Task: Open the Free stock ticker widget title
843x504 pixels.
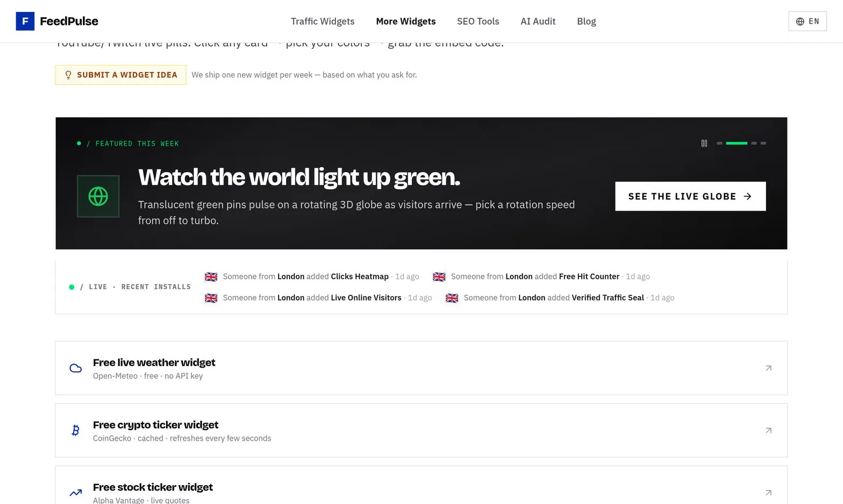Action: click(153, 487)
